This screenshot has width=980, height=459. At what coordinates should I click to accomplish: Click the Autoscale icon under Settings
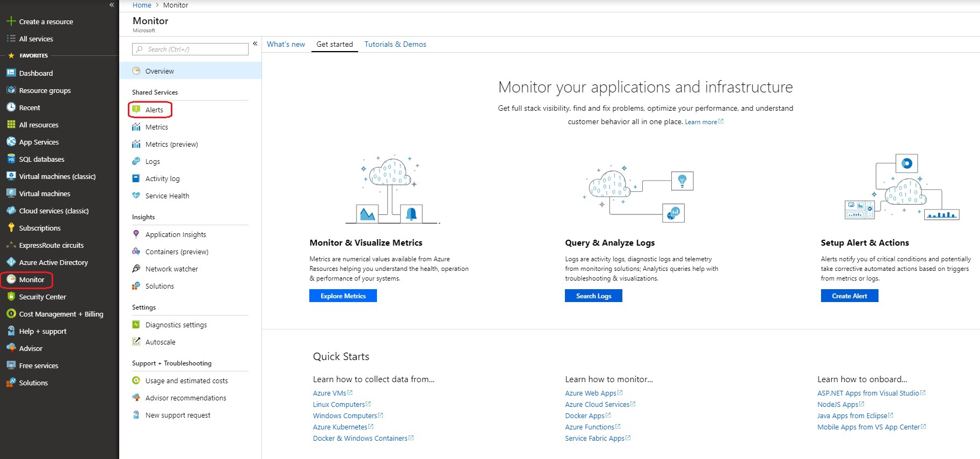click(x=136, y=341)
